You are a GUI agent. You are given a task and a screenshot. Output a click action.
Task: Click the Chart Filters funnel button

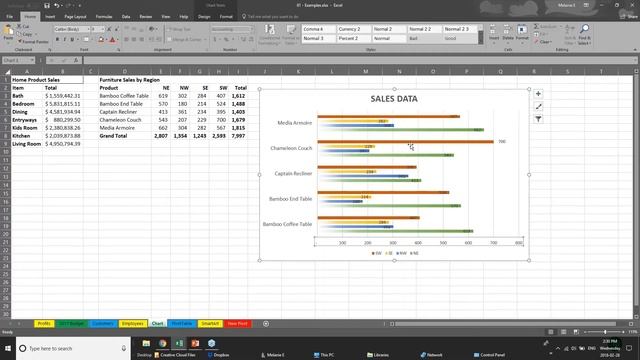538,119
